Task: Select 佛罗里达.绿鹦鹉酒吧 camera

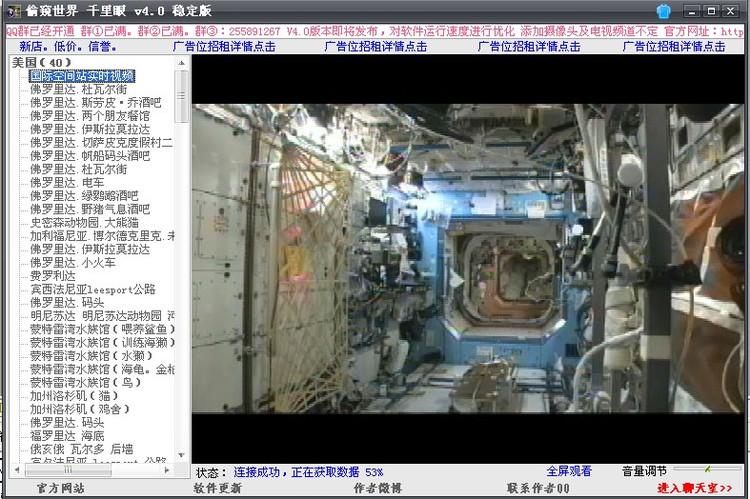Action: (x=84, y=196)
